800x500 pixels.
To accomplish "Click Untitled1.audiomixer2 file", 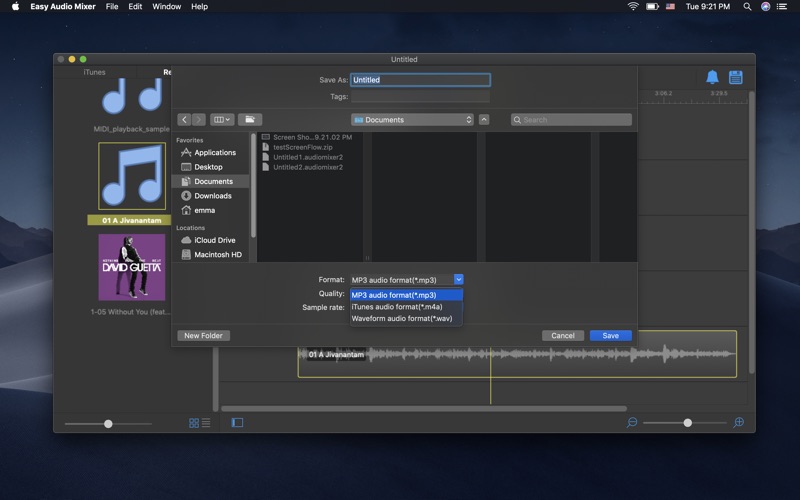I will click(302, 157).
